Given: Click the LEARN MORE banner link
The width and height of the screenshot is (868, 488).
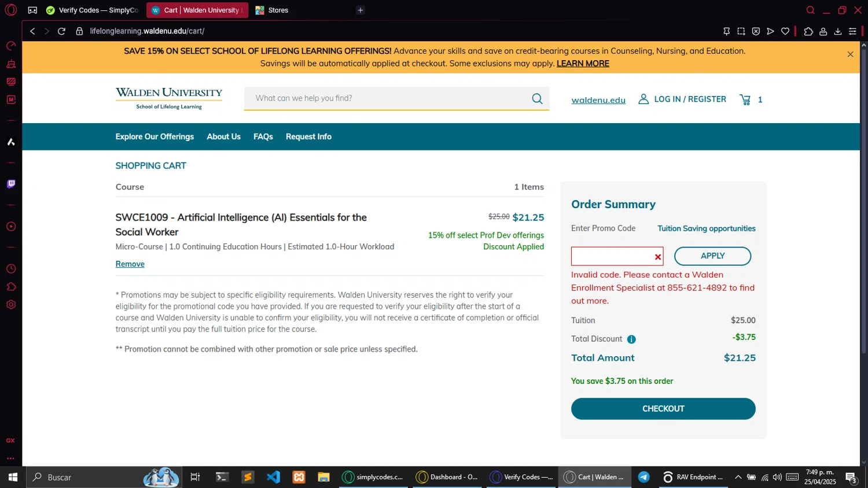Looking at the screenshot, I should coord(583,64).
